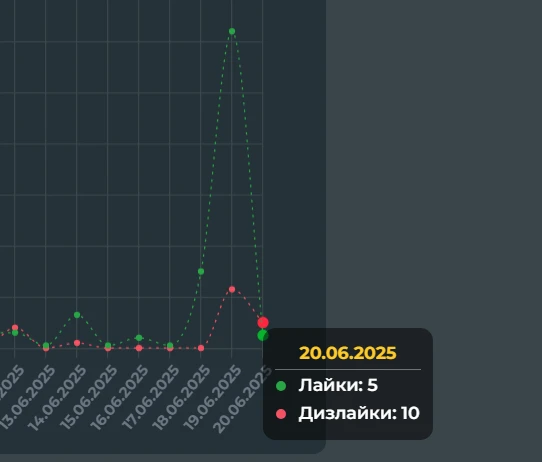This screenshot has width=542, height=462.
Task: Click the green likes point on 18.06.2025
Action: [x=201, y=272]
